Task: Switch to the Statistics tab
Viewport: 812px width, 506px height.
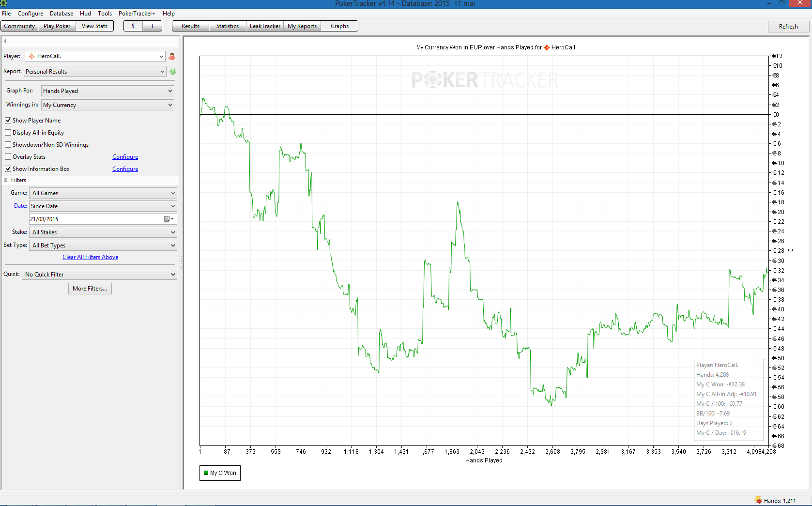Action: [x=228, y=26]
